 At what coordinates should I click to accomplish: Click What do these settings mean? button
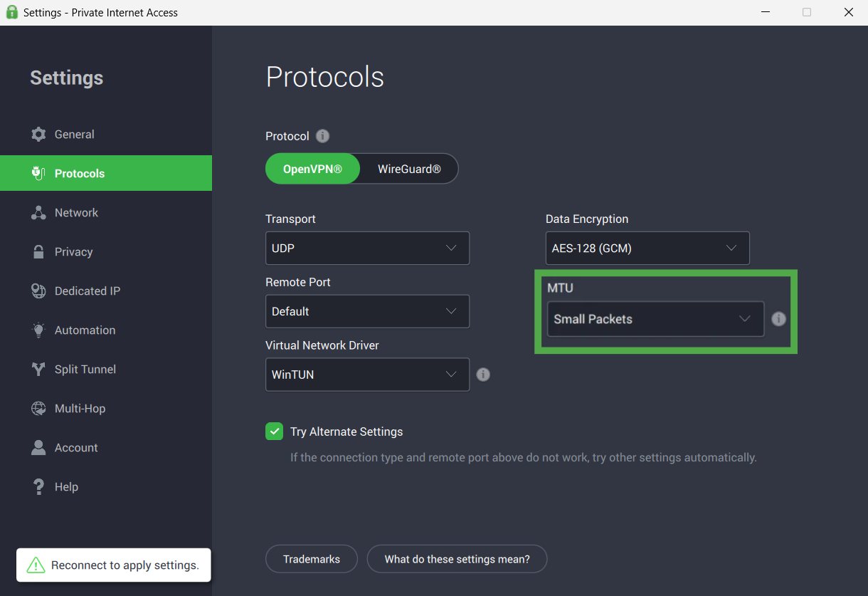[x=457, y=559]
